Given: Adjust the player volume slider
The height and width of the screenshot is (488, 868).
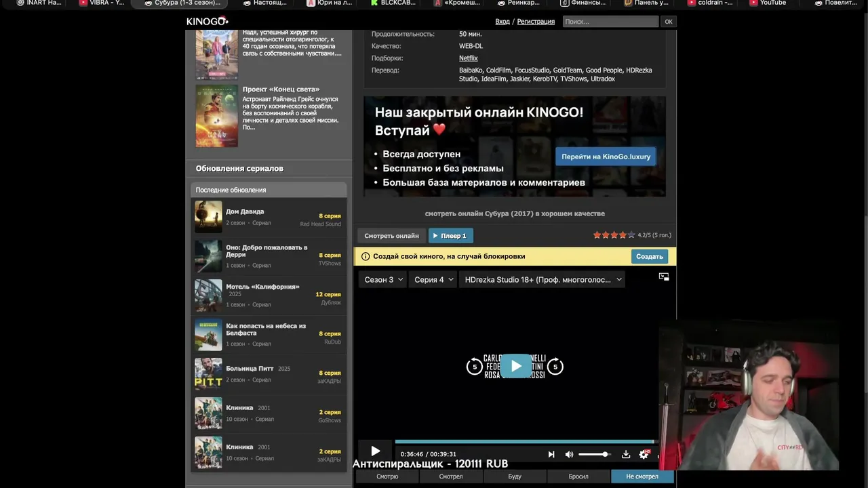Looking at the screenshot, I should coord(595,454).
